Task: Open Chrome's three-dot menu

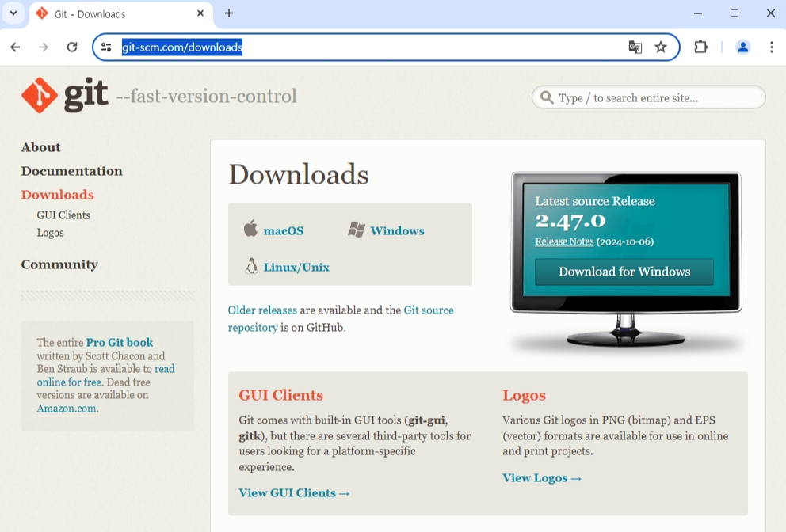Action: [x=772, y=47]
